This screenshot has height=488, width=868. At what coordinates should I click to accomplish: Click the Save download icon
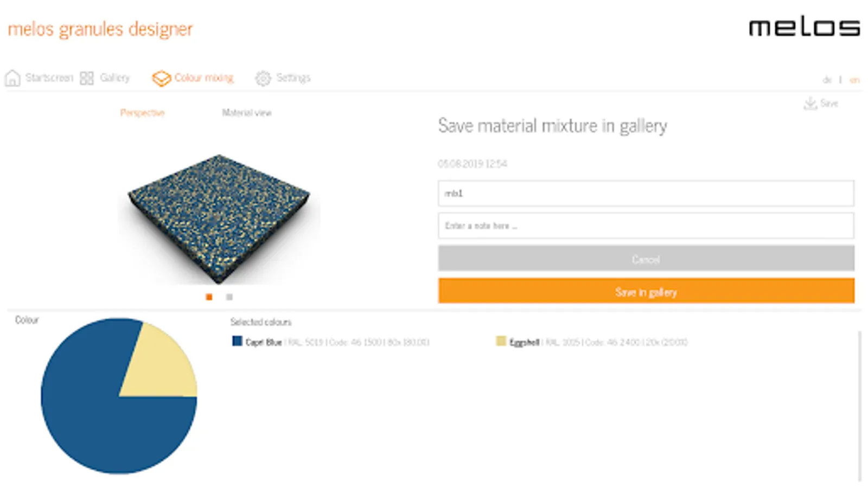(x=810, y=103)
